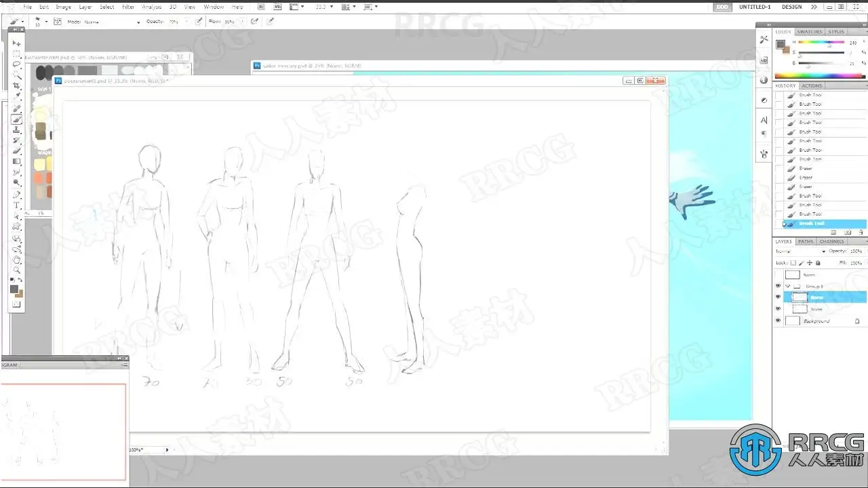Open the layer blend mode dropdown
The height and width of the screenshot is (488, 868).
click(800, 251)
